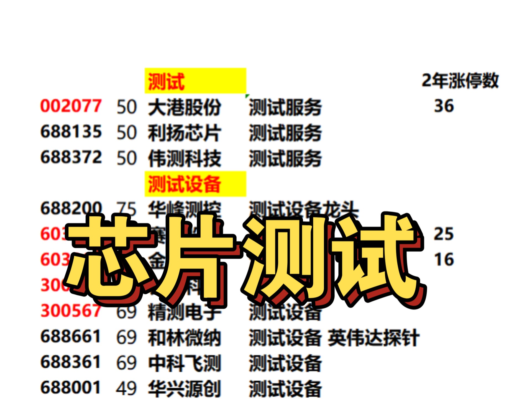Screen dimensions: 532x399
Task: Click the 精测电子 name cell
Action: point(185,313)
